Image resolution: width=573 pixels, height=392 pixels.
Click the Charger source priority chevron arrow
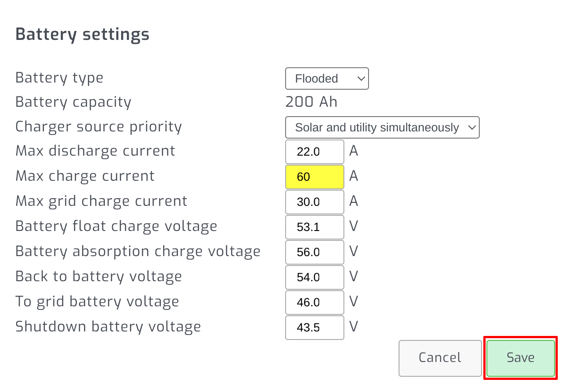pyautogui.click(x=471, y=127)
